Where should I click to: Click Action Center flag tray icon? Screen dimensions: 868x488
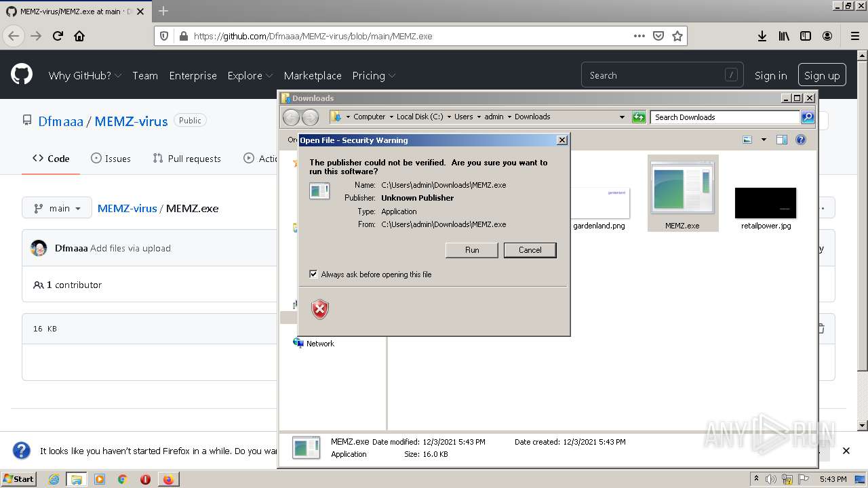click(x=802, y=479)
